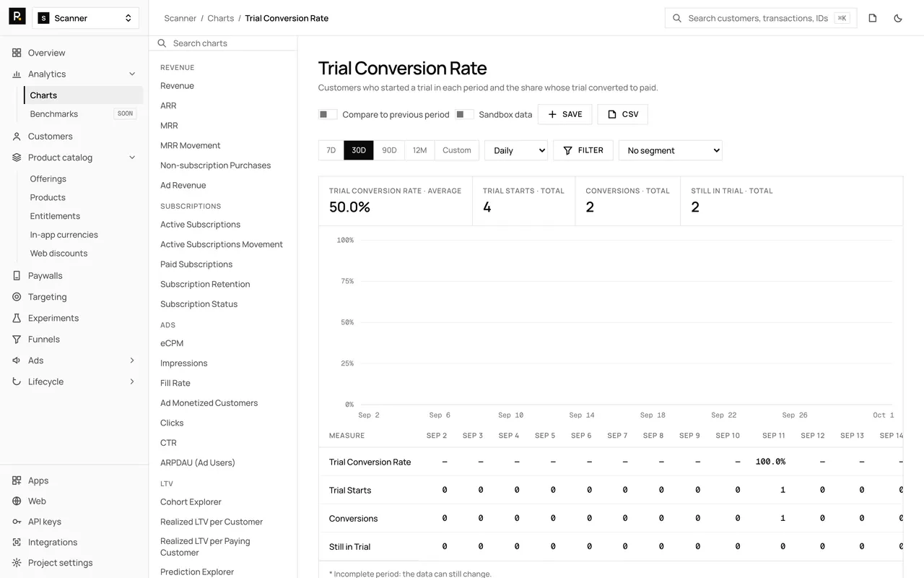Click the Search customers, transactions input

(761, 18)
